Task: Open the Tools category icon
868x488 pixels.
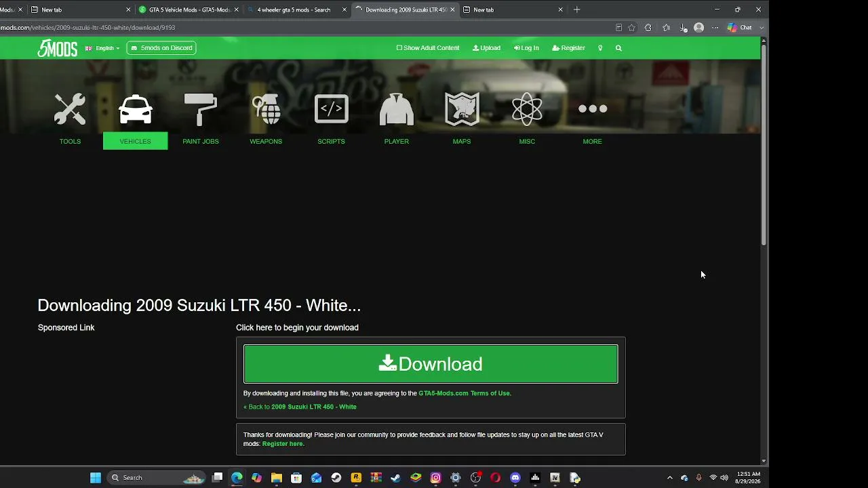Action: click(70, 109)
